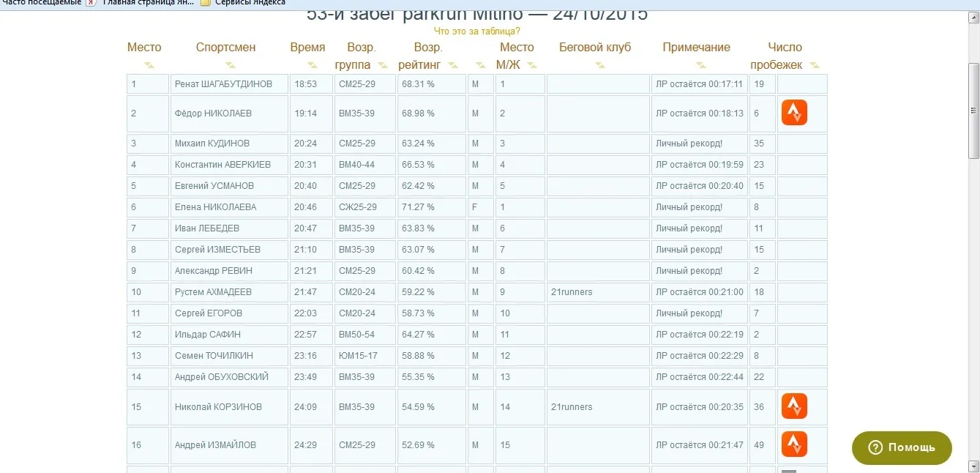Click note 'ЛР остаётся 00:21:00'
This screenshot has width=980, height=473.
point(700,292)
